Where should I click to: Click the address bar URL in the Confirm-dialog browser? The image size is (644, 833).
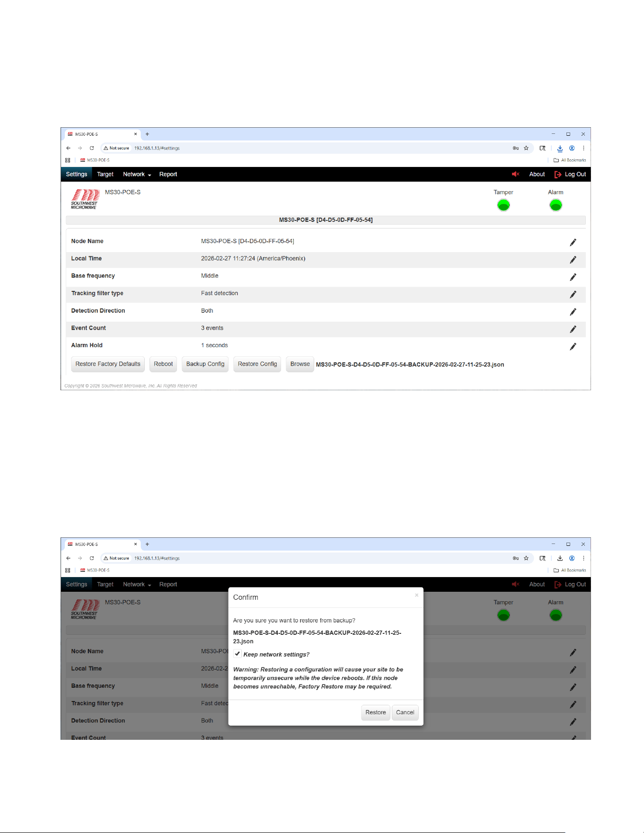click(x=157, y=558)
